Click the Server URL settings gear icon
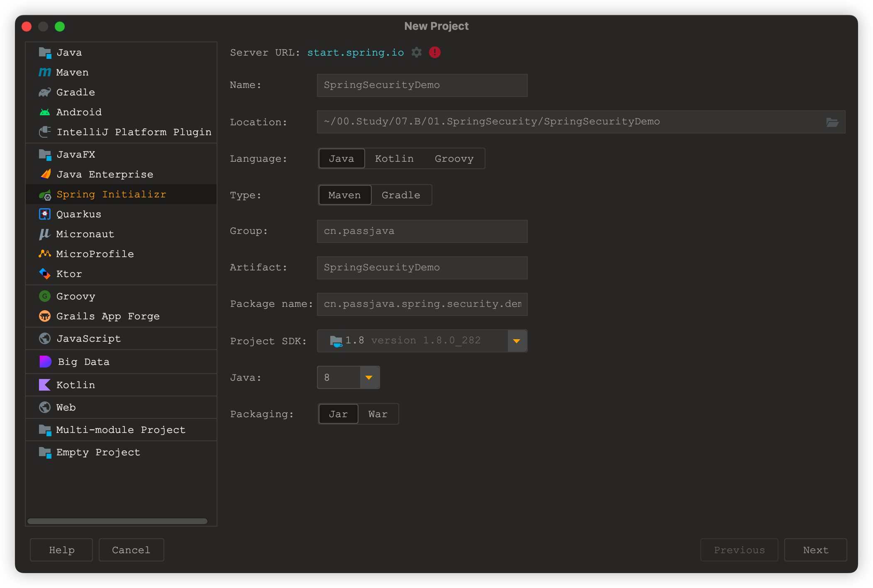The width and height of the screenshot is (873, 588). tap(417, 52)
